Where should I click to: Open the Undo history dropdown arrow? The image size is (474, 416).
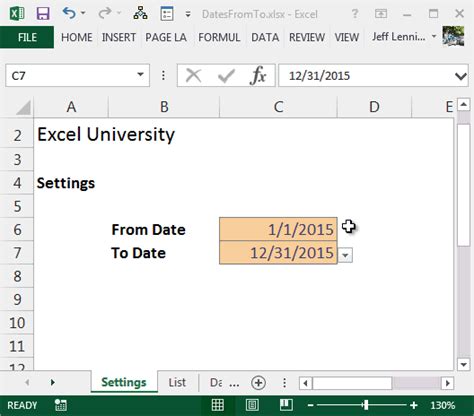click(x=83, y=13)
